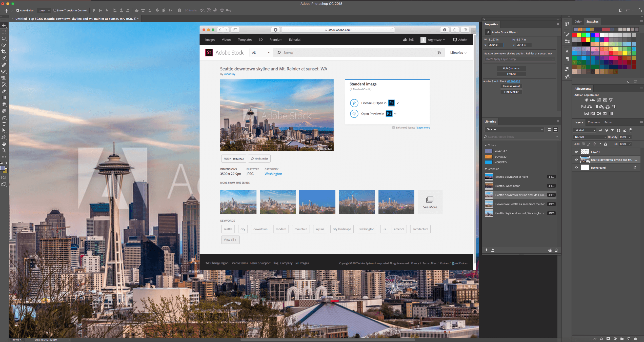Image resolution: width=644 pixels, height=342 pixels.
Task: Open the Seattle library dropdown
Action: [514, 130]
